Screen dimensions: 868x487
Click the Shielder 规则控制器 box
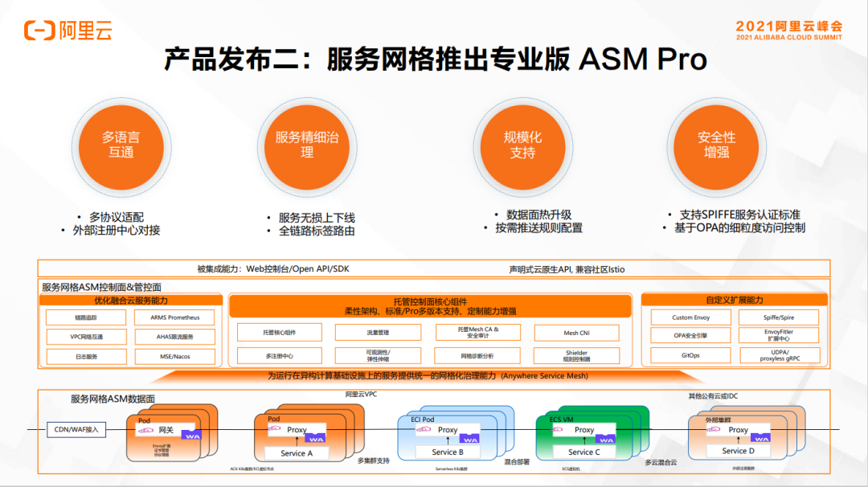[x=577, y=356]
